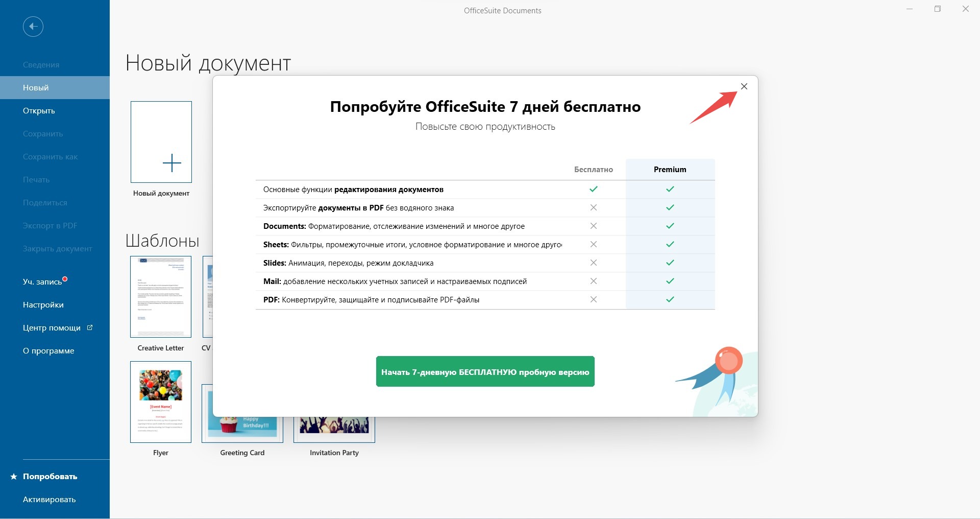
Task: Create blank Новый документ thumbnail
Action: pyautogui.click(x=161, y=142)
